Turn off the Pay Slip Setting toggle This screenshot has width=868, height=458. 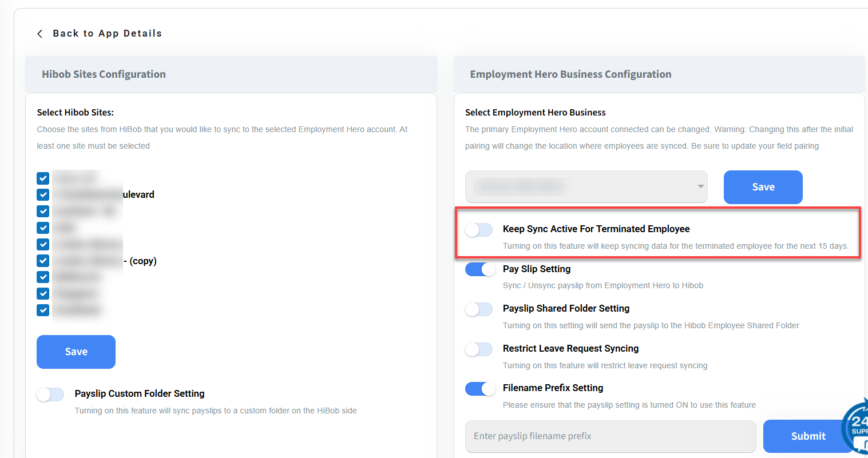(480, 269)
